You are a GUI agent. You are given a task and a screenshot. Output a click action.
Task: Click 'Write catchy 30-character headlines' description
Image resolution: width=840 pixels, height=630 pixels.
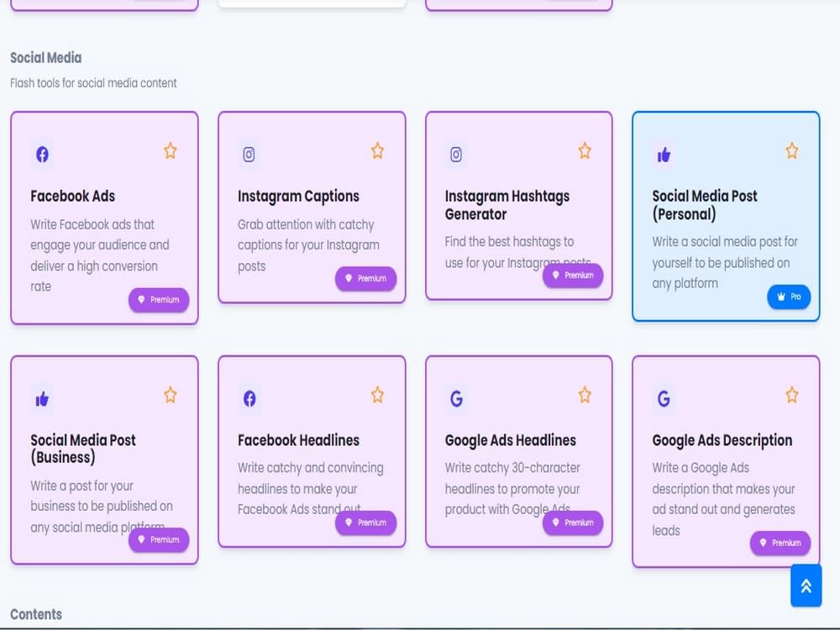512,489
